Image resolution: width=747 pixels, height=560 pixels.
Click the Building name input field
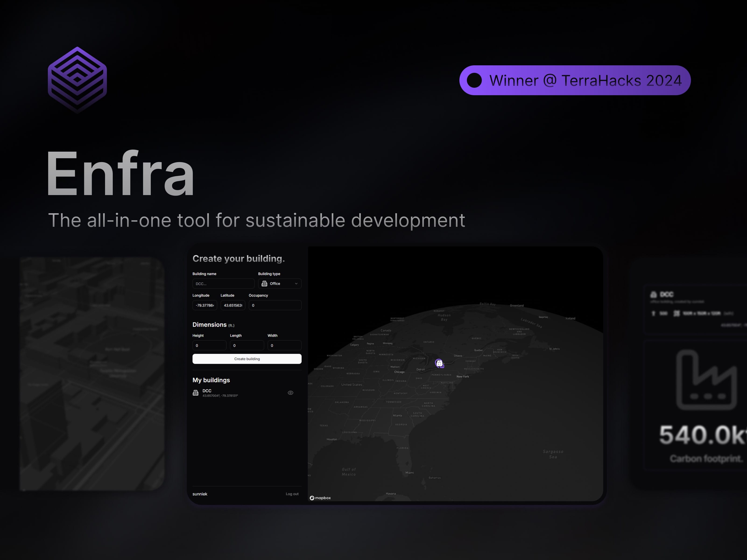click(x=223, y=283)
